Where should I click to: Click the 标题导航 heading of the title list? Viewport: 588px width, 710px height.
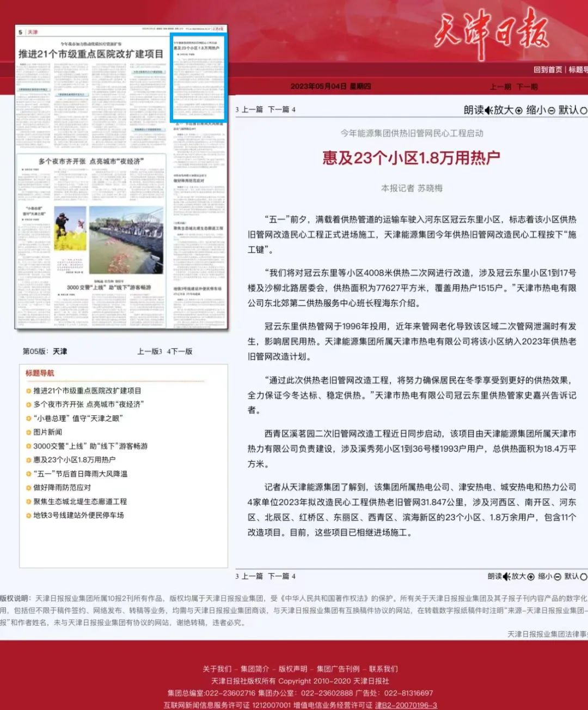(40, 373)
